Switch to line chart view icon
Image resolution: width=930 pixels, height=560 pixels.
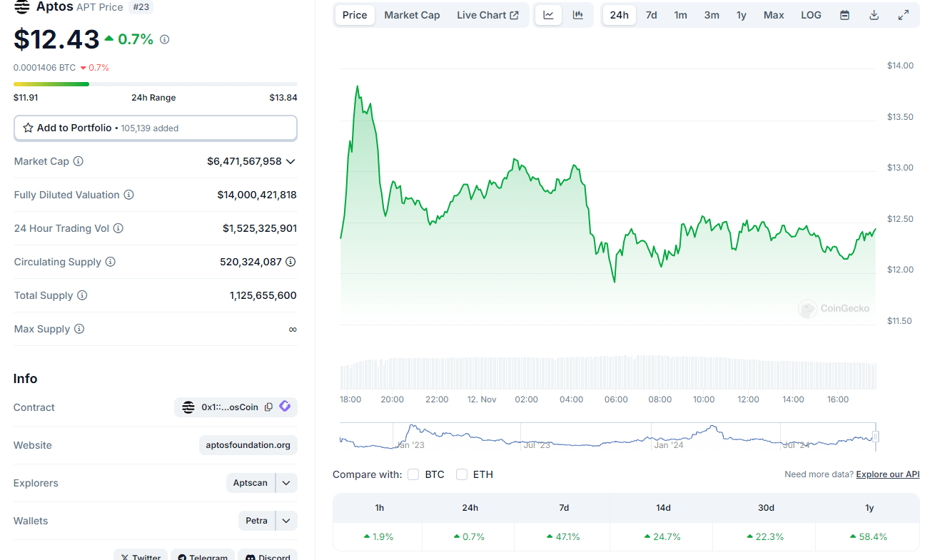548,15
